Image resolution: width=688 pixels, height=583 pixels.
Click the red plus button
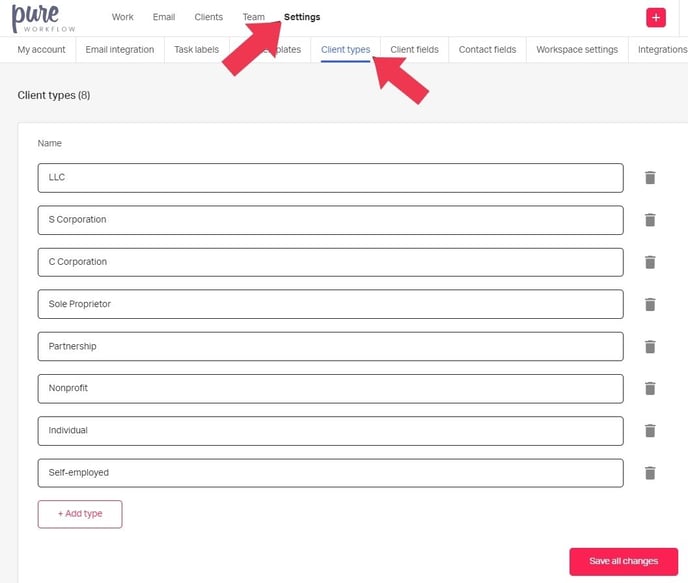pos(656,17)
